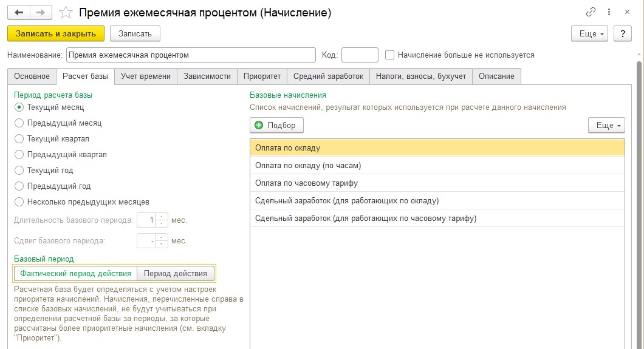This screenshot has height=349, width=644.
Task: Open the Еще dropdown above base accruals list
Action: 606,125
